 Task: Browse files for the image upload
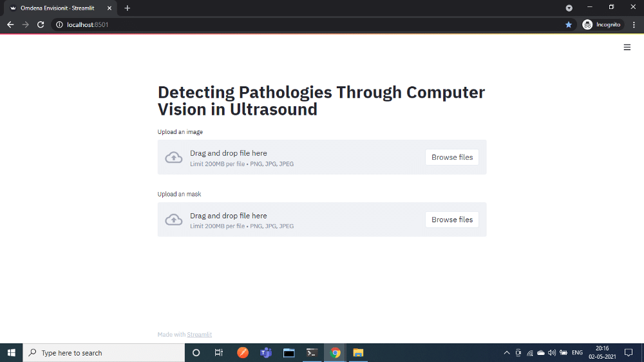coord(451,157)
